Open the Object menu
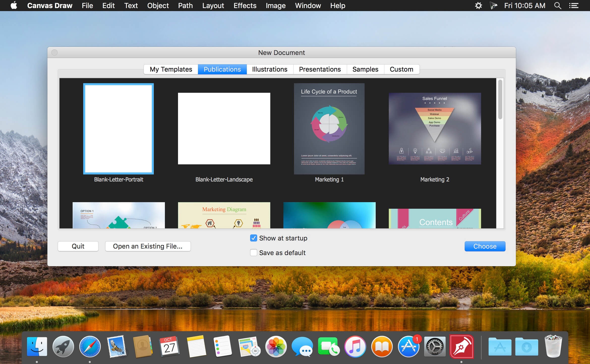 pyautogui.click(x=158, y=6)
